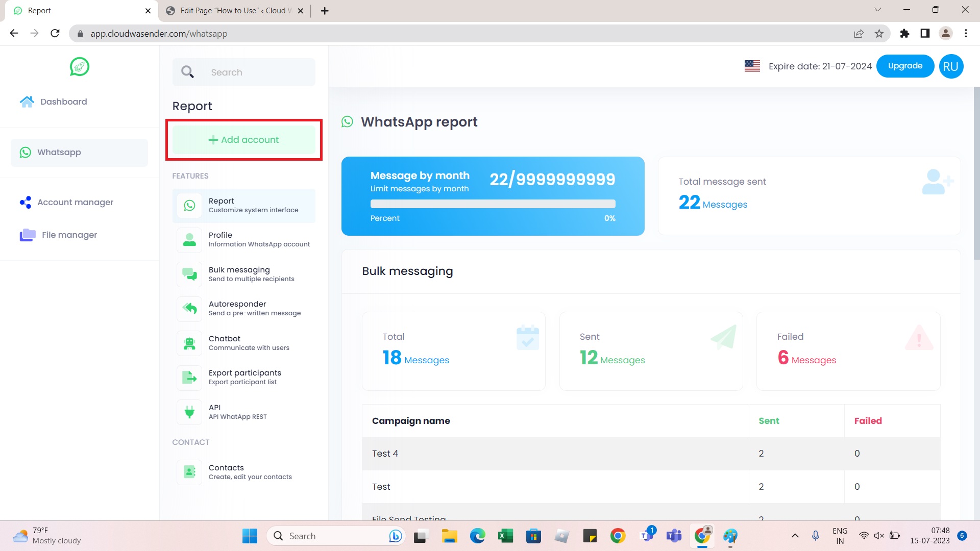Image resolution: width=980 pixels, height=551 pixels.
Task: Open the weather widget in taskbar
Action: 47,536
